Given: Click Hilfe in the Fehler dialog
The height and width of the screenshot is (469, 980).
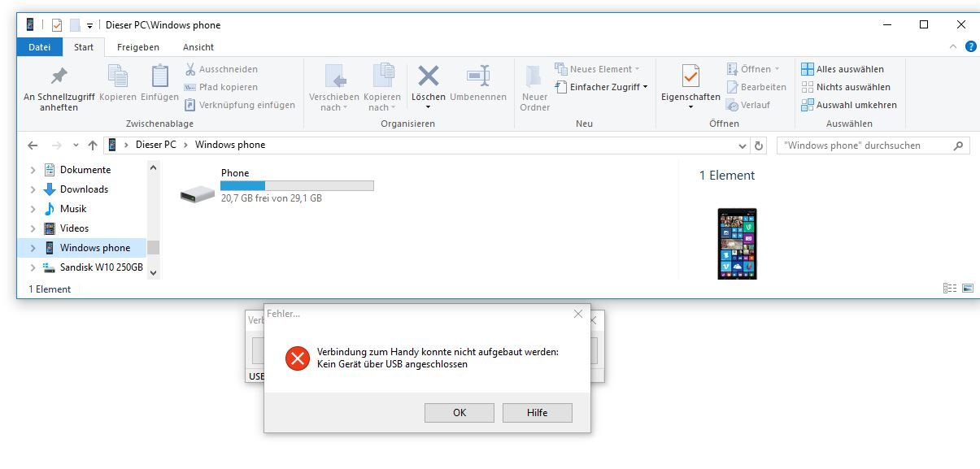Looking at the screenshot, I should coord(537,413).
